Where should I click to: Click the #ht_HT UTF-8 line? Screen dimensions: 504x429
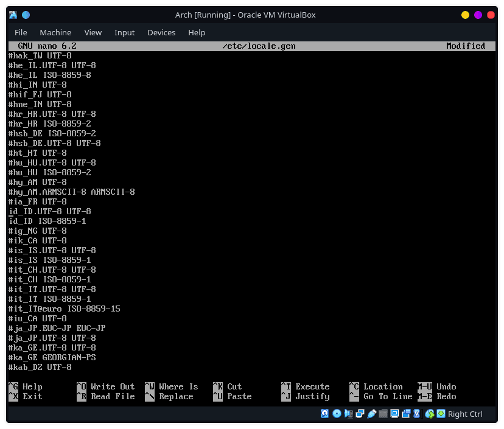[x=38, y=153]
